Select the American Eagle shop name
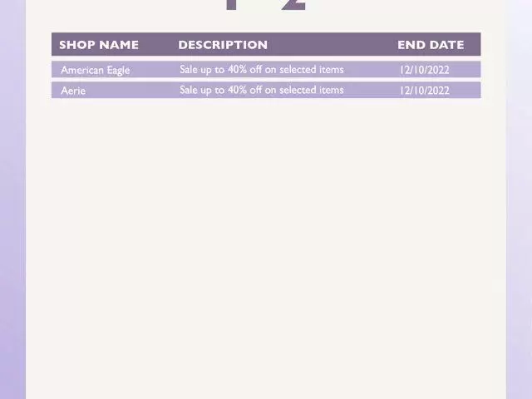This screenshot has height=399, width=532. coord(96,70)
